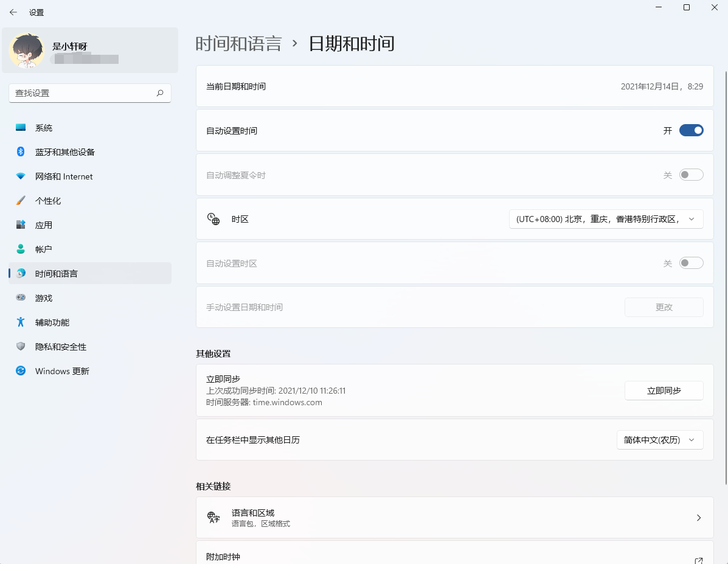Click the gamepad icon for 游戏
The image size is (728, 564).
pos(21,298)
